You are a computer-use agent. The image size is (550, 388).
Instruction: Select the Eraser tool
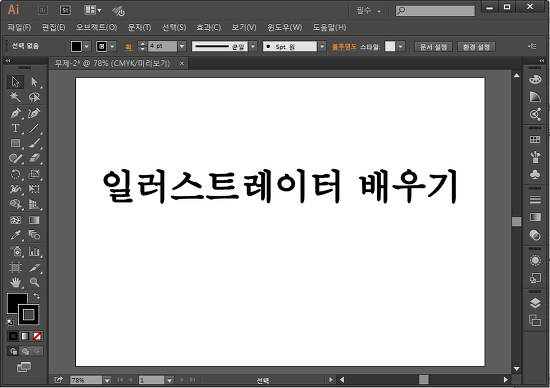point(34,158)
